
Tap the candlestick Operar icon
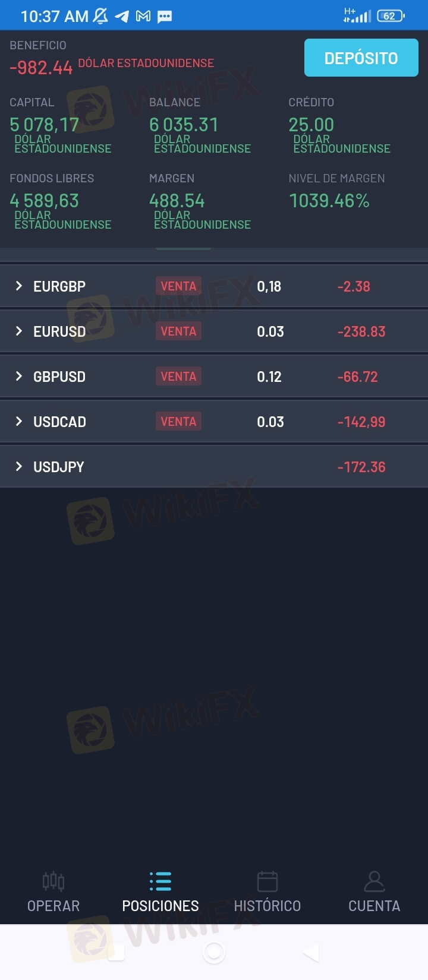click(53, 881)
